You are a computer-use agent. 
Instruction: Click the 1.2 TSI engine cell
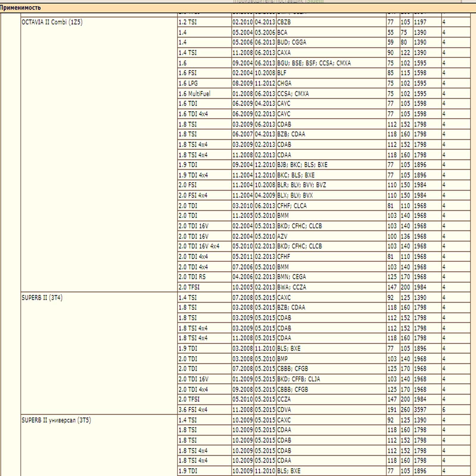point(204,22)
